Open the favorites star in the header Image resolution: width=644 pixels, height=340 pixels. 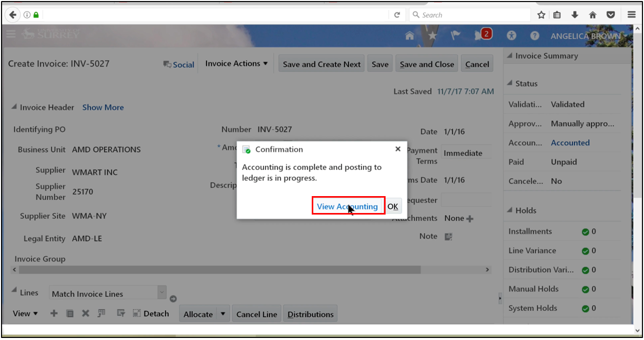tap(433, 36)
